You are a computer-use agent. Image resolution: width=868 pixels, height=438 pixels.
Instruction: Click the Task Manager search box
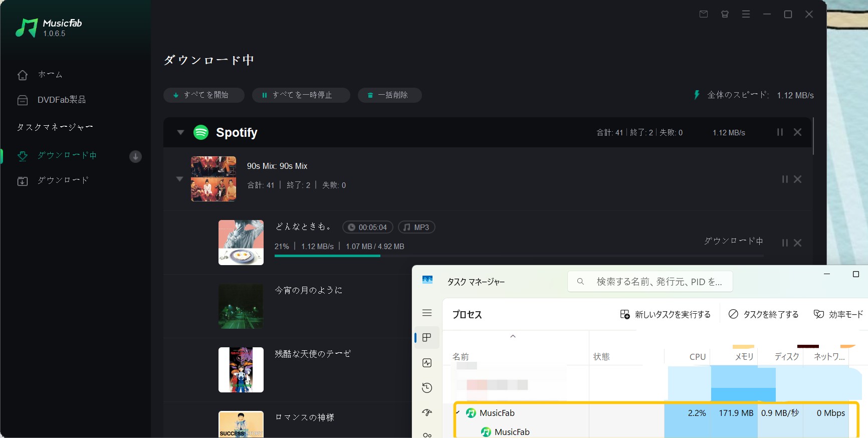coord(650,282)
